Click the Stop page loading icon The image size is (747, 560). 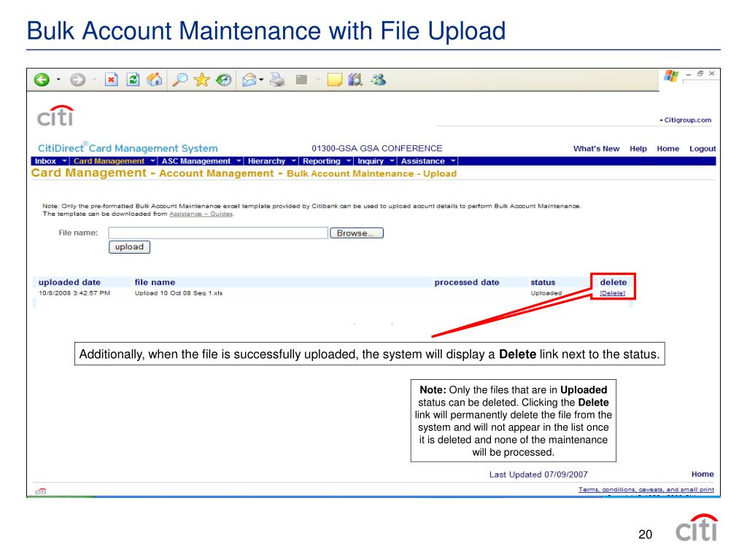pyautogui.click(x=111, y=79)
